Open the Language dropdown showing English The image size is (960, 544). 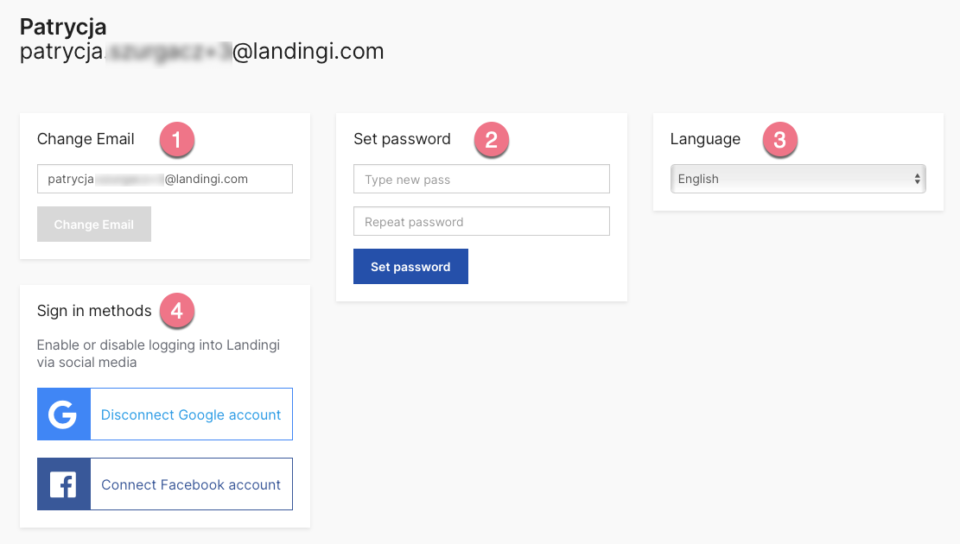click(x=798, y=179)
